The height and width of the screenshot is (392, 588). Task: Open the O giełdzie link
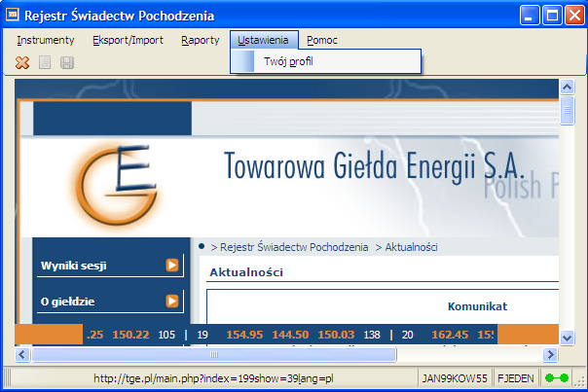tap(67, 302)
